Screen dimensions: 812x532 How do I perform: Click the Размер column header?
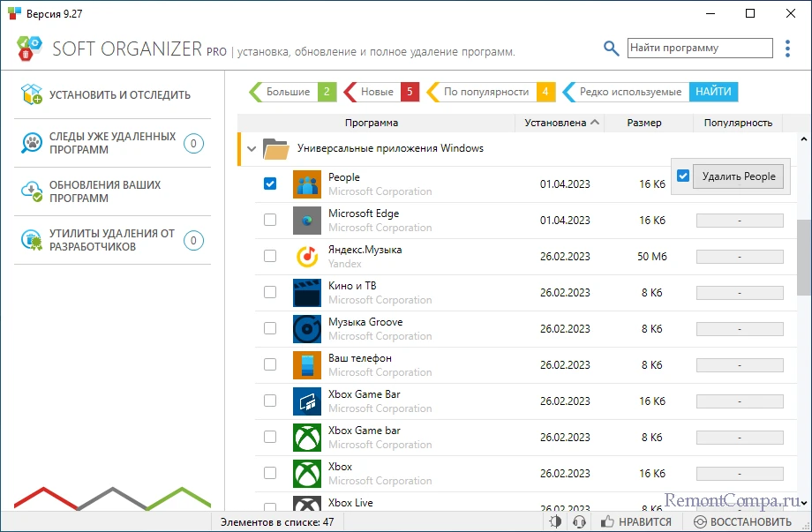coord(644,123)
